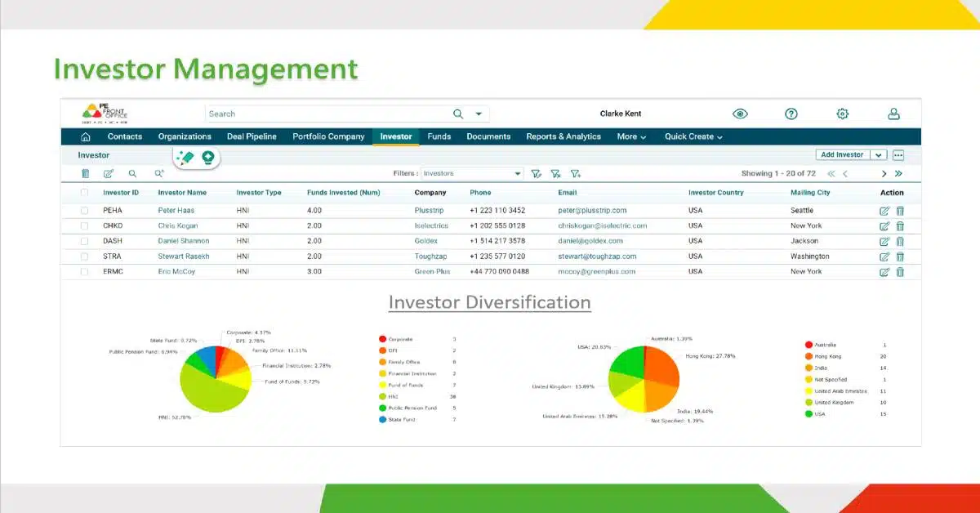Open the Contacts tab
Image resolution: width=980 pixels, height=513 pixels.
coord(125,137)
